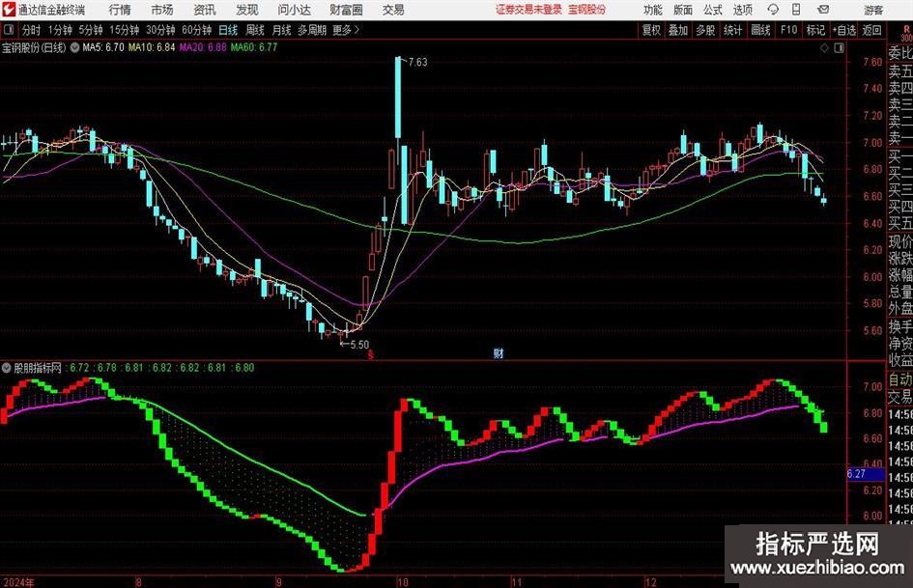Open the 市场 menu
Viewport: 913px width, 588px height.
tap(162, 10)
